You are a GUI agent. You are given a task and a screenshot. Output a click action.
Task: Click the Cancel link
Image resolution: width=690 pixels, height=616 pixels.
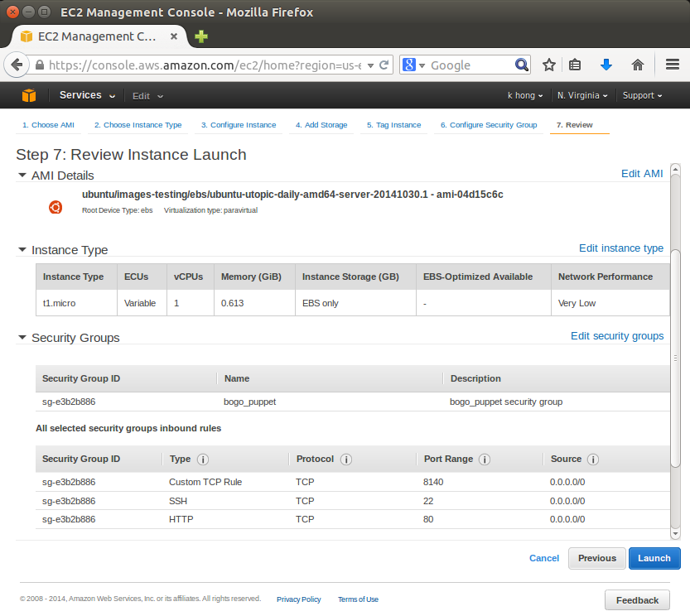pos(544,558)
